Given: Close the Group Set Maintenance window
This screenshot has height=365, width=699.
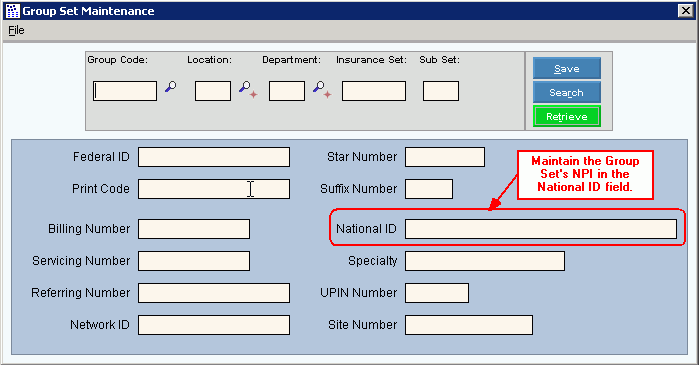Looking at the screenshot, I should click(x=685, y=11).
